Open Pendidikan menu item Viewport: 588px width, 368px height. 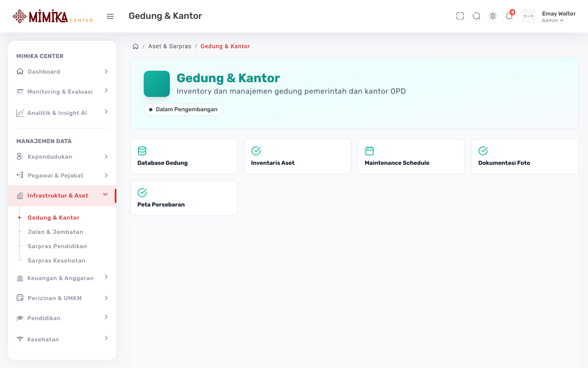click(62, 318)
